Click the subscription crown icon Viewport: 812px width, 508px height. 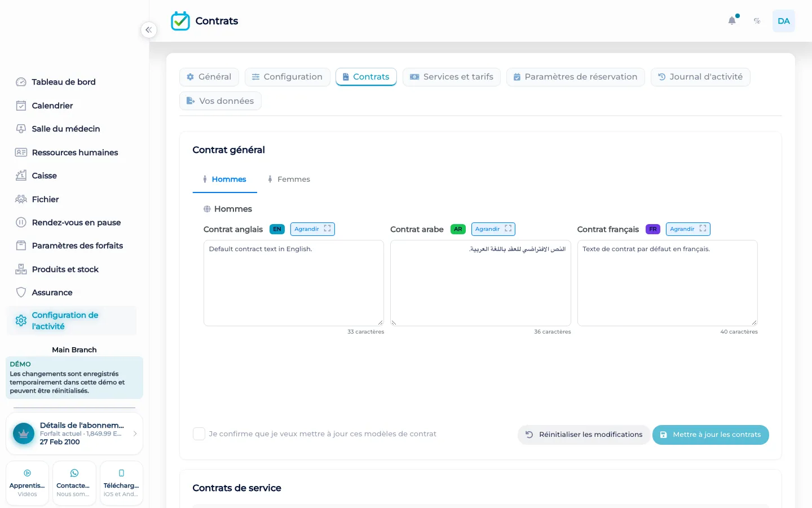24,433
